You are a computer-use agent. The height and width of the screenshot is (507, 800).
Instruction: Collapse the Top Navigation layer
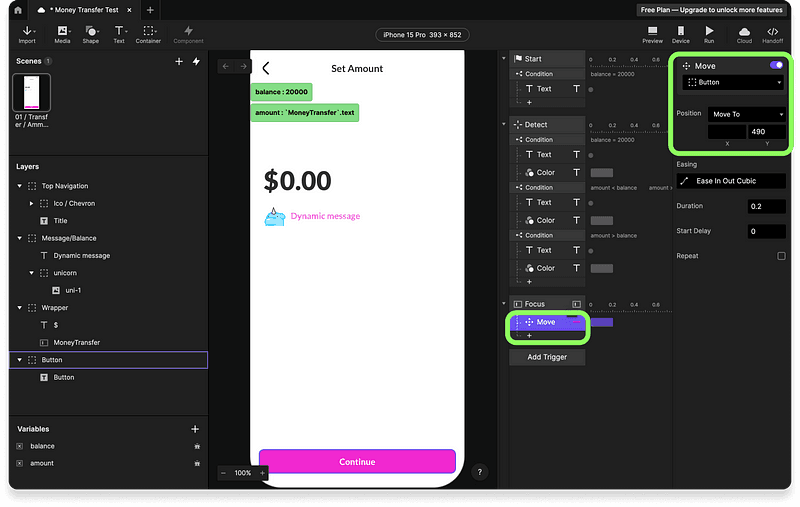pos(20,186)
